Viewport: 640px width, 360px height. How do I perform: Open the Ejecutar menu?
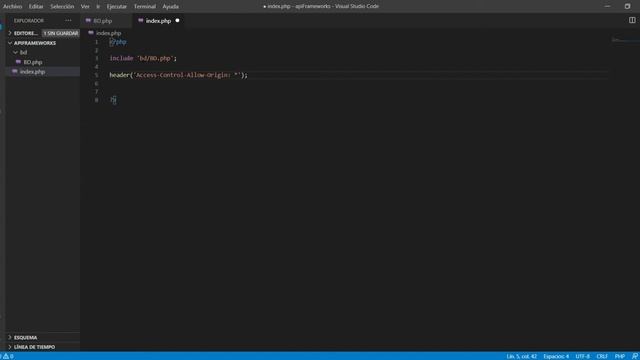117,7
